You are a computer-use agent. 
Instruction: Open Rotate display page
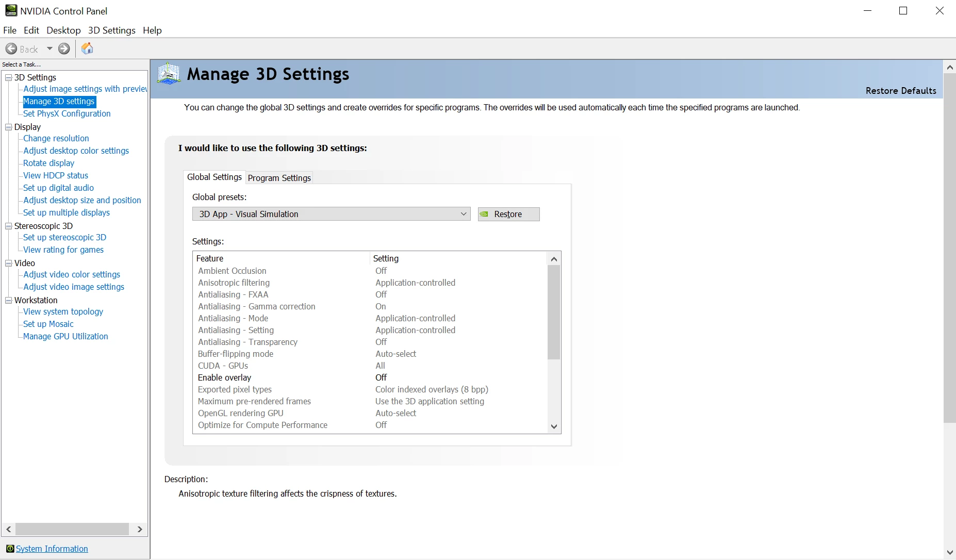click(x=49, y=163)
